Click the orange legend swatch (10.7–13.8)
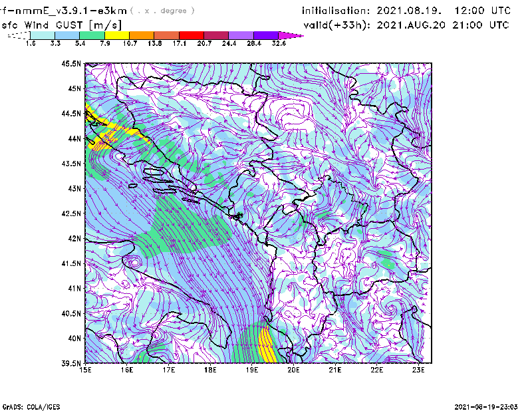The image size is (532, 411). (x=142, y=35)
